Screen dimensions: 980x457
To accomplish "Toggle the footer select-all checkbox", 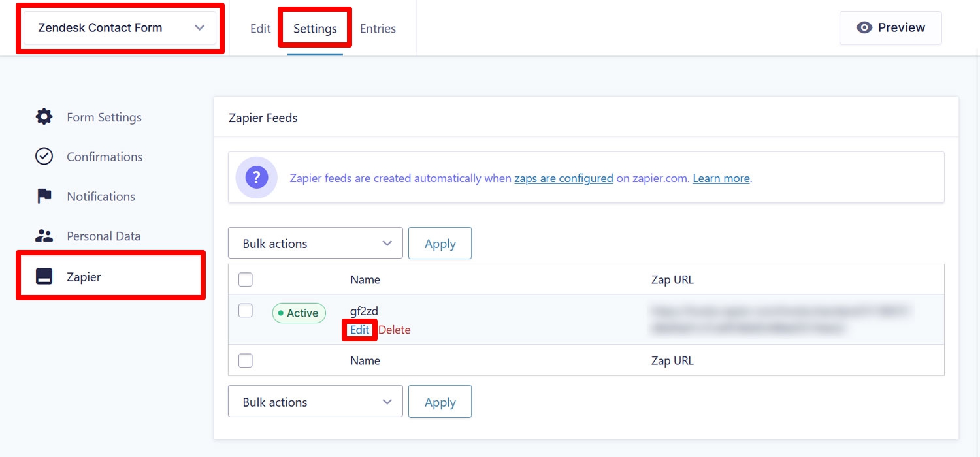I will [x=246, y=360].
